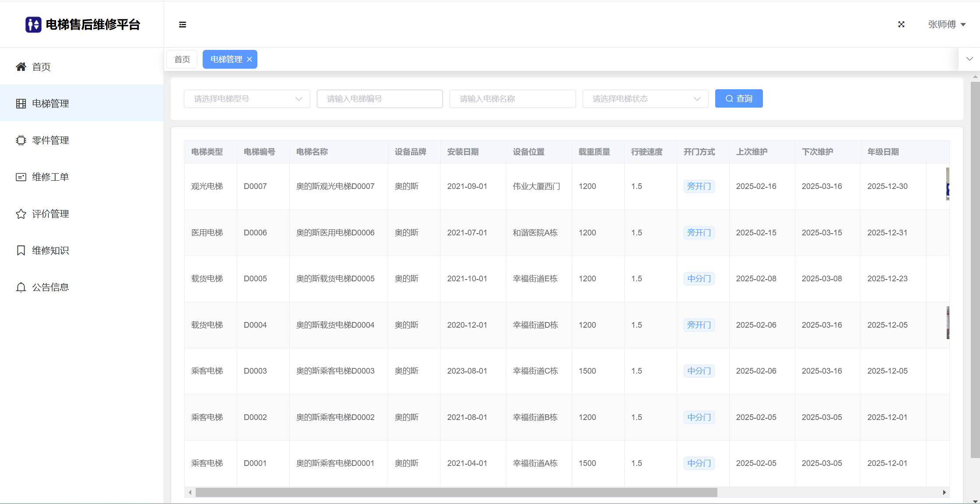Open the 请选择电梯状态 dropdown
980x504 pixels.
point(645,99)
